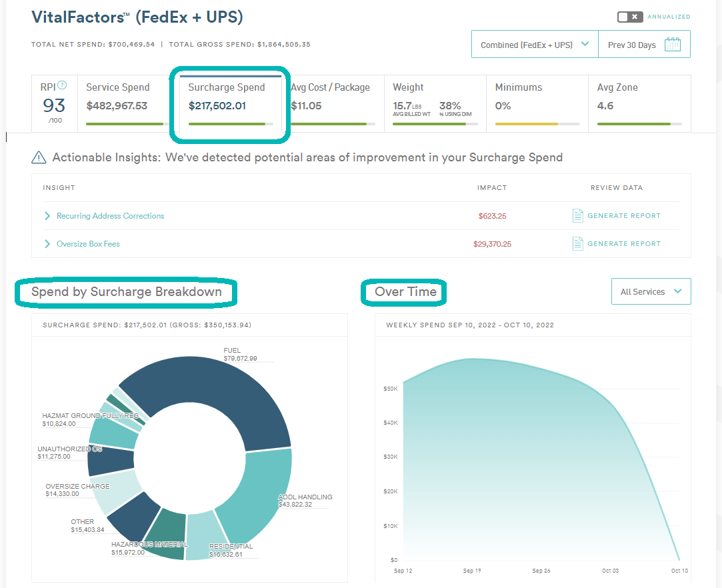This screenshot has height=588, width=722.
Task: Click the RPI help question mark icon
Action: click(x=62, y=85)
